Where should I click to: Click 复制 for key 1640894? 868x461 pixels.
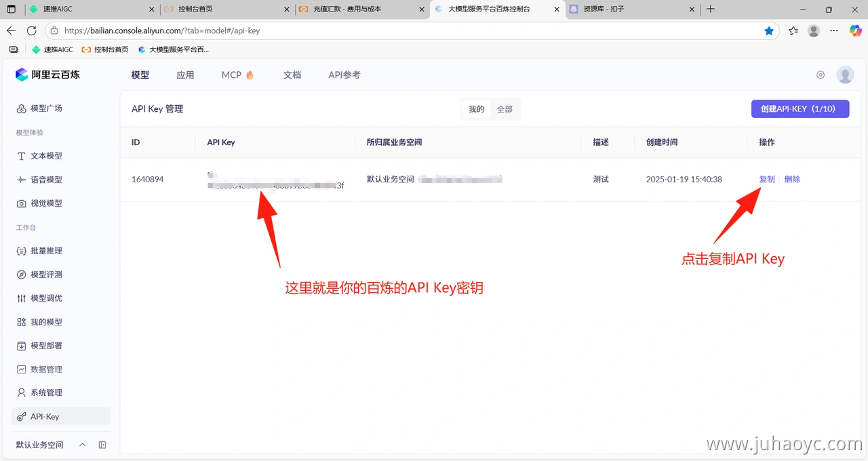[767, 180]
